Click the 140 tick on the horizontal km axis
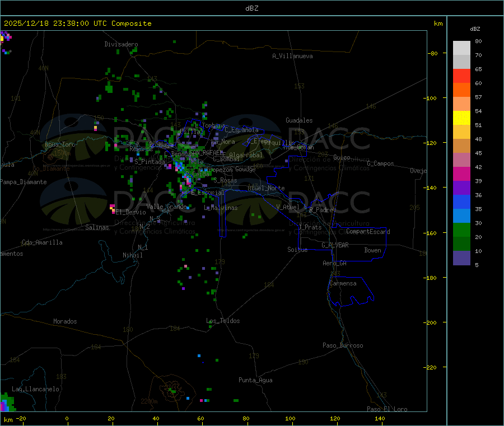The height and width of the screenshot is (426, 504). 380,419
